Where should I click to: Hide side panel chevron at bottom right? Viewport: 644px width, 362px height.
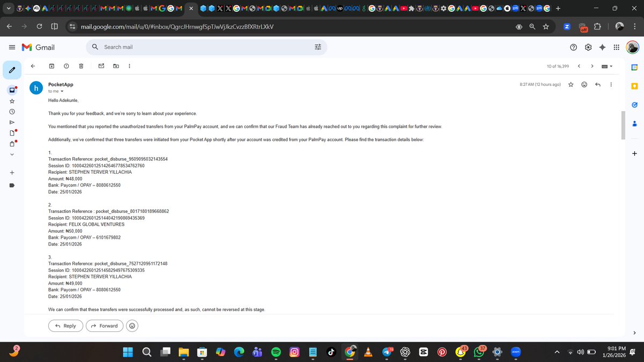click(x=634, y=333)
